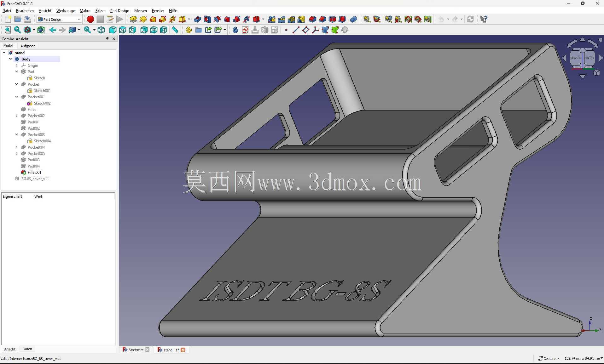Float the Combo-Ansicht panel button
This screenshot has height=364, width=604.
[x=107, y=39]
